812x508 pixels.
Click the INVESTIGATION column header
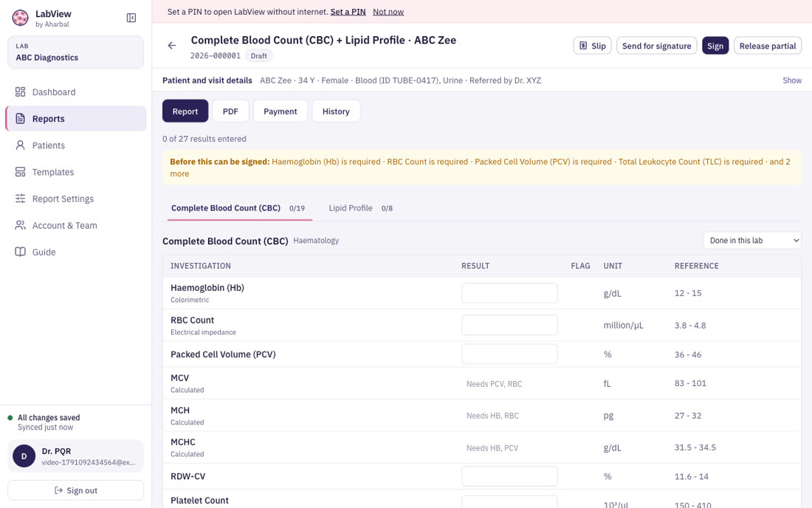pyautogui.click(x=201, y=266)
